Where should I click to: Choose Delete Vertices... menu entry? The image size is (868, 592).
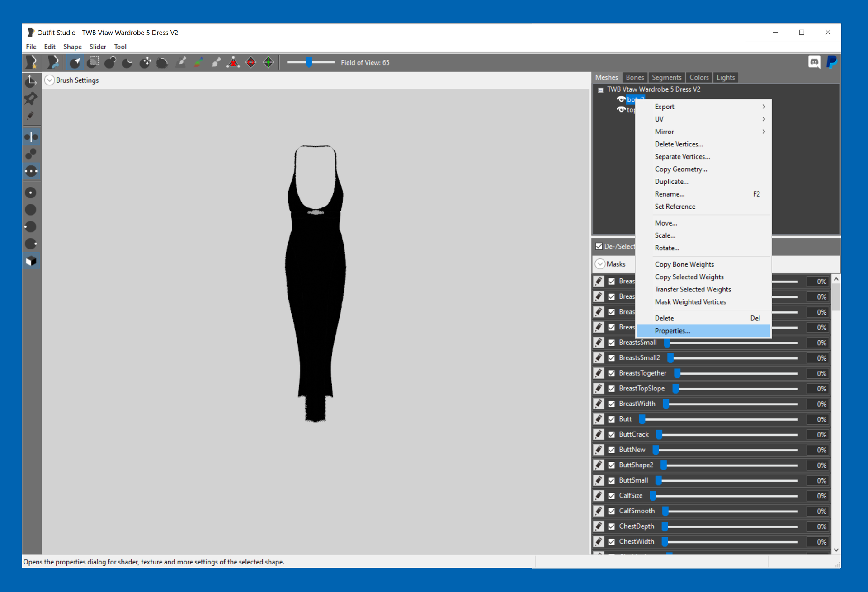pyautogui.click(x=703, y=144)
